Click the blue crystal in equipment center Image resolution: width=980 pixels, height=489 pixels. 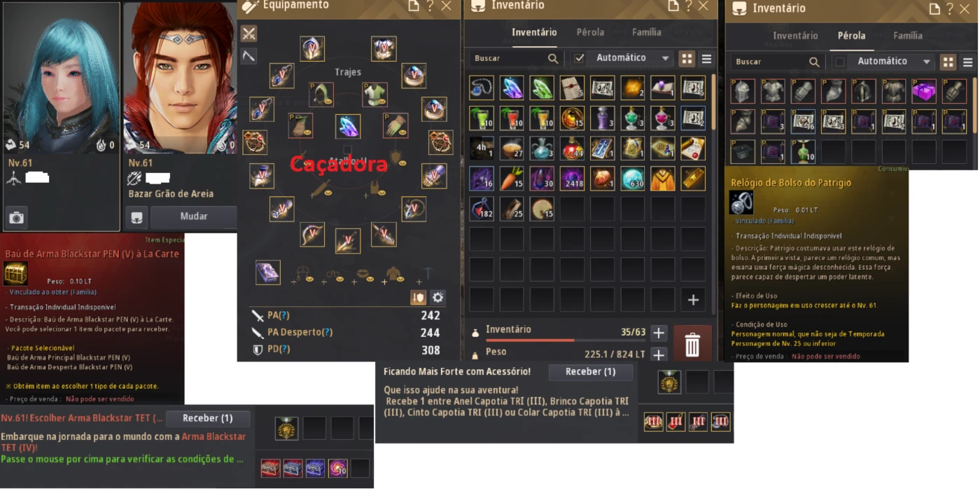pyautogui.click(x=348, y=126)
